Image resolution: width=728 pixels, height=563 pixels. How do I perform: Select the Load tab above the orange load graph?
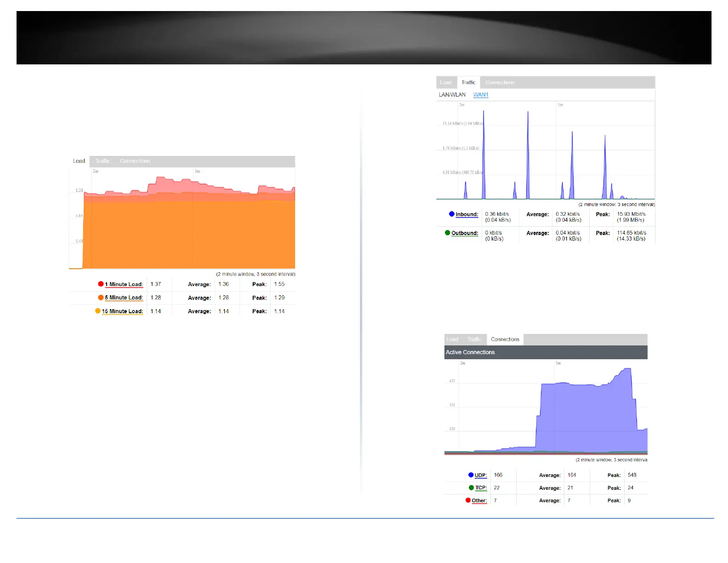point(79,161)
